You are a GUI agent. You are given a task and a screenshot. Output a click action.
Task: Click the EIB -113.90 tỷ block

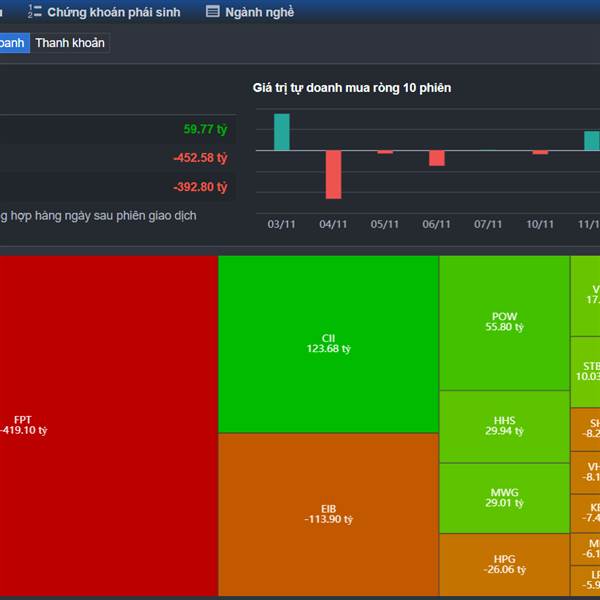pos(328,514)
